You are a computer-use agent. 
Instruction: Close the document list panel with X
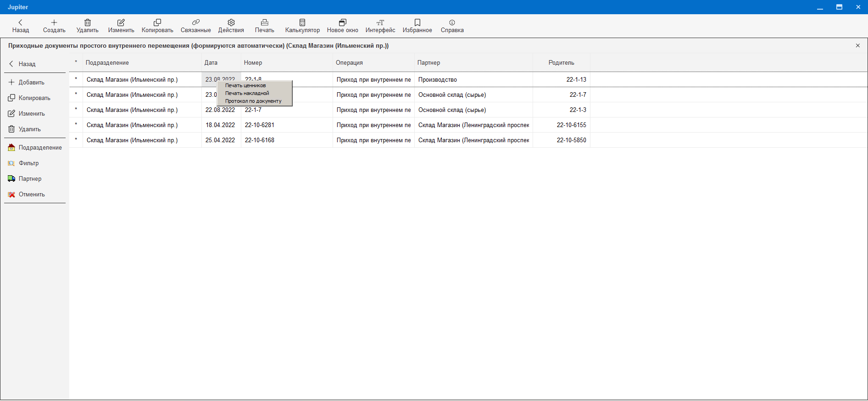[858, 45]
